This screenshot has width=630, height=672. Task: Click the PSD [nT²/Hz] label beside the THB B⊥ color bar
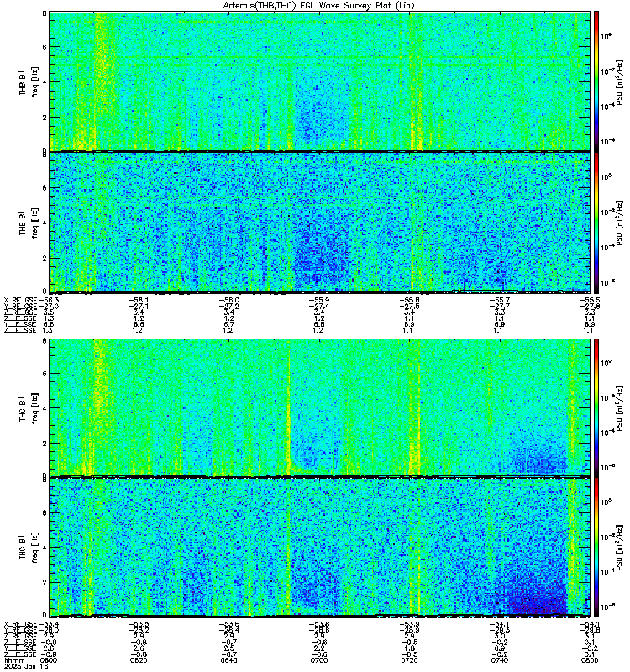pyautogui.click(x=620, y=81)
